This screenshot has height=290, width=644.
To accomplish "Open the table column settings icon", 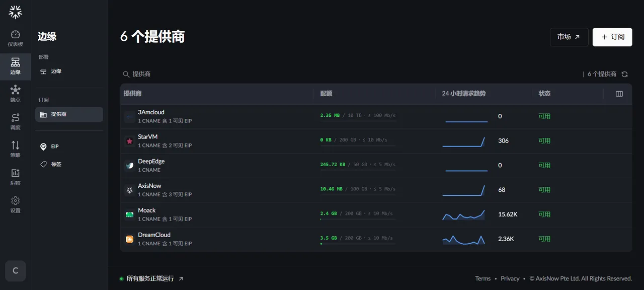I will coord(619,94).
